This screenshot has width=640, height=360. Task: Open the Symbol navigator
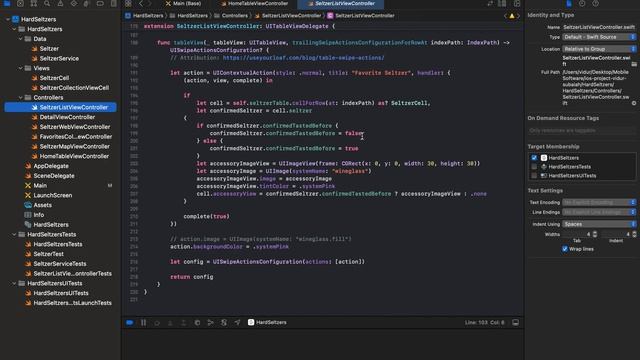click(x=33, y=3)
